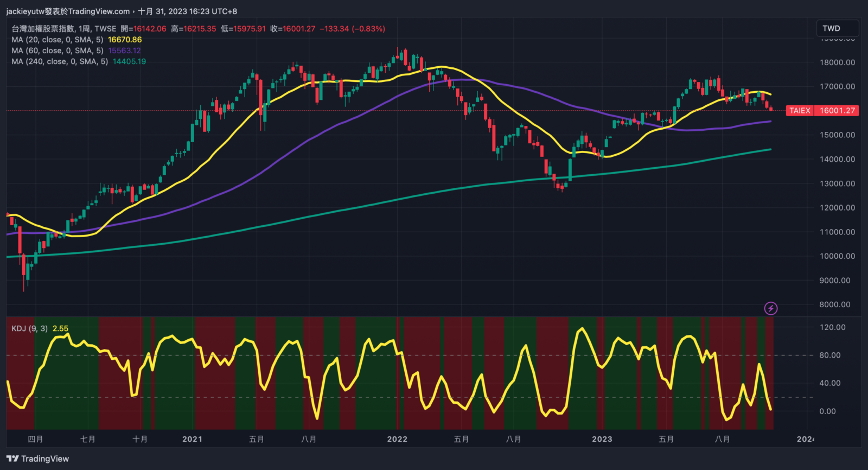Viewport: 868px width, 470px height.
Task: Click the red TAIEX price label
Action: pyautogui.click(x=799, y=110)
